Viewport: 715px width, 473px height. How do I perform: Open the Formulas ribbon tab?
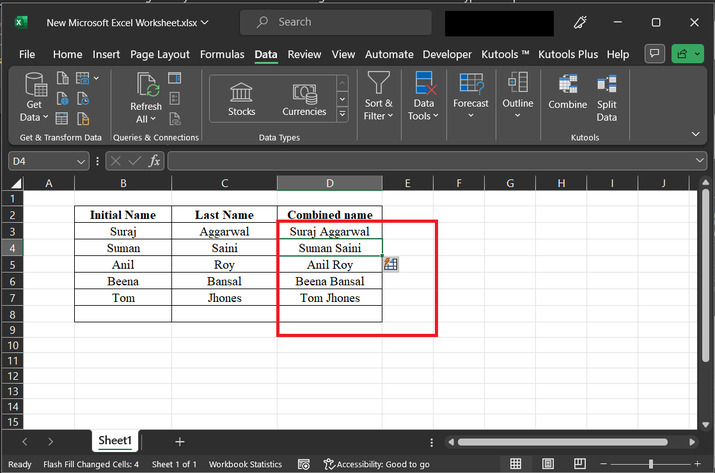(222, 54)
